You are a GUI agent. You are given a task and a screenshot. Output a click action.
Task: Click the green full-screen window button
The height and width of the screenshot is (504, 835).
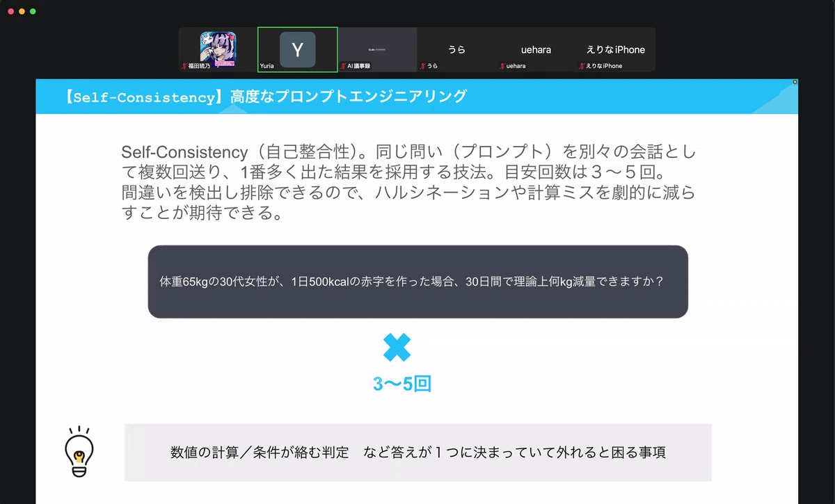(33, 12)
